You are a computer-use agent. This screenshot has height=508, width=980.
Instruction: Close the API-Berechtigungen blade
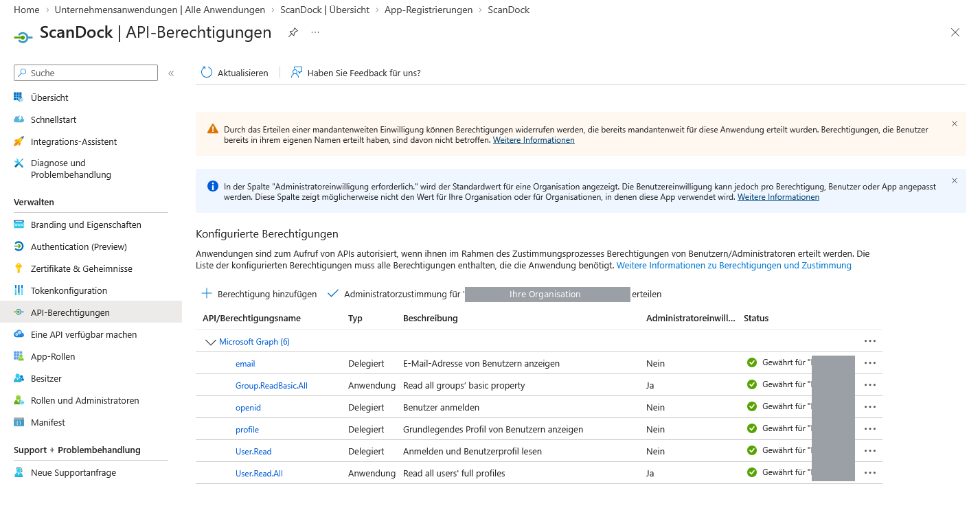(x=955, y=32)
